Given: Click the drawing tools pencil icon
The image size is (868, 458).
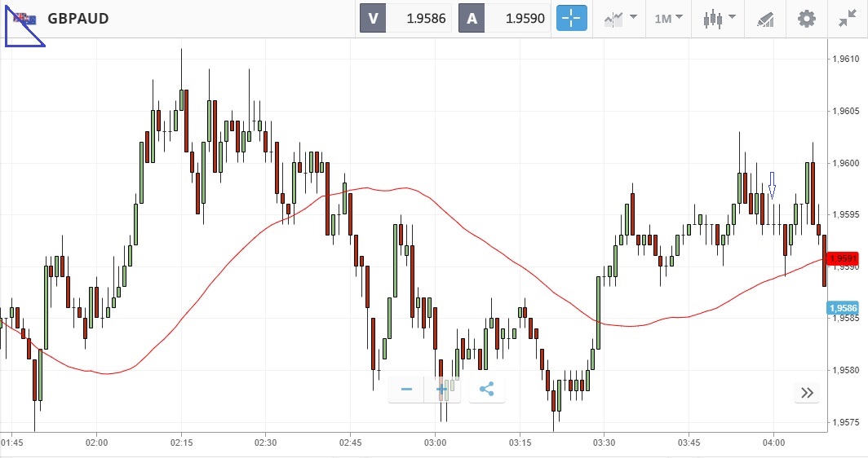Looking at the screenshot, I should click(x=764, y=18).
